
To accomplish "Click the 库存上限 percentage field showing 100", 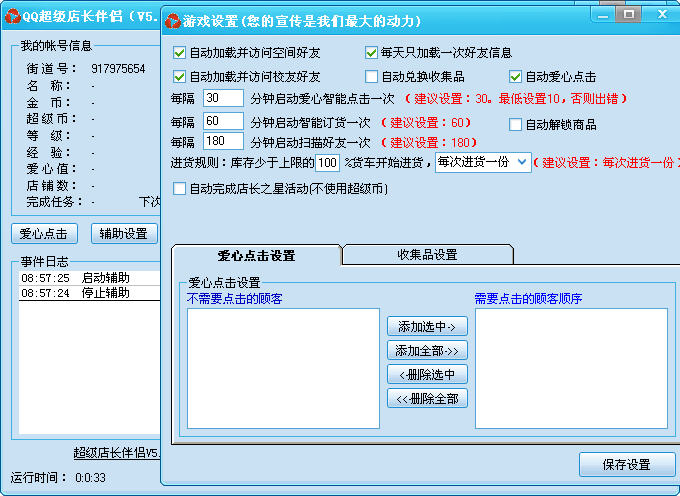I will click(x=327, y=163).
